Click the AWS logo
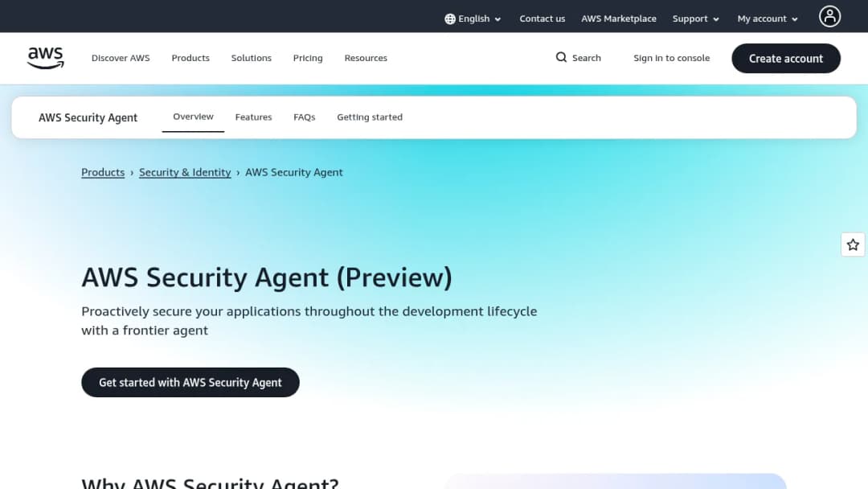 45,58
